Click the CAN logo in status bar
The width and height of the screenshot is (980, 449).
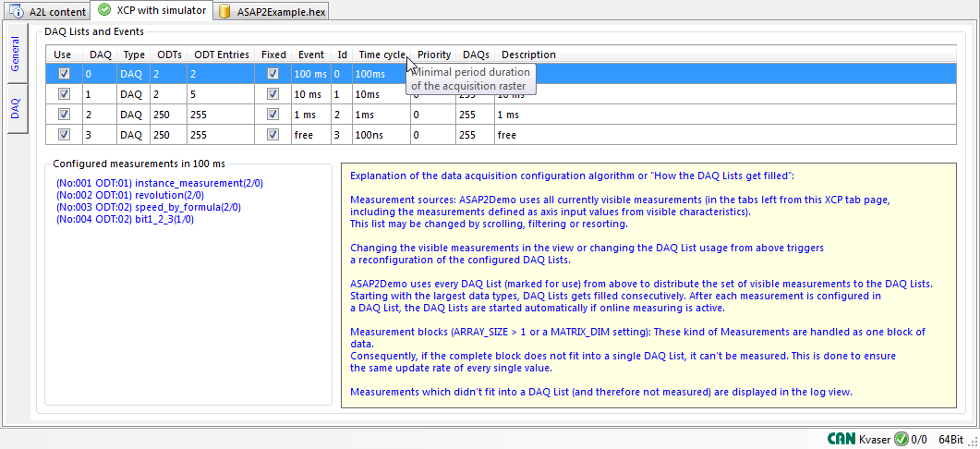(x=840, y=440)
